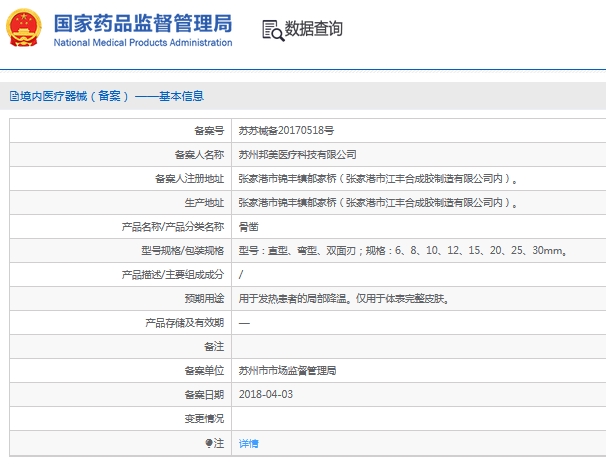Click the 备案号 row label
This screenshot has height=465, width=606.
[209, 131]
